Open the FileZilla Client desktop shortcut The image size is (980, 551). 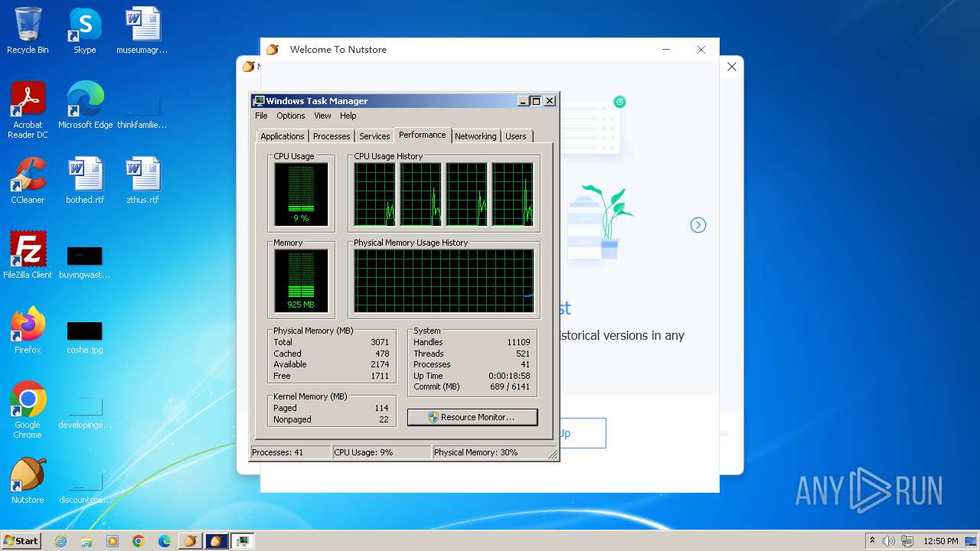[x=28, y=256]
